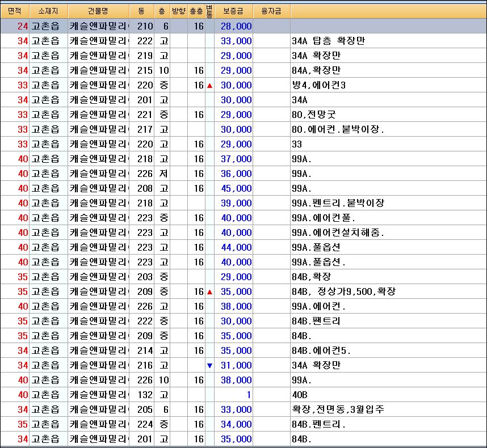The height and width of the screenshot is (448, 487).
Task: Select the building number 224 cell
Action: pyautogui.click(x=145, y=424)
